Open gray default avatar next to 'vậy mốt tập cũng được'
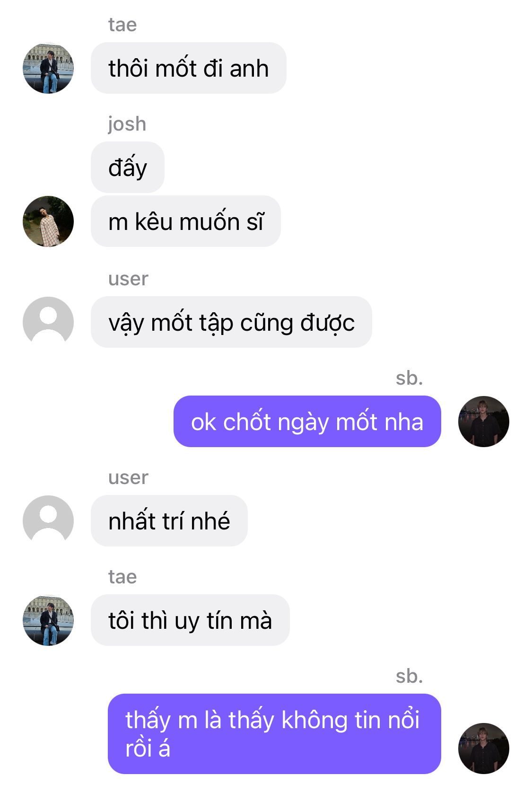Image resolution: width=532 pixels, height=793 pixels. pos(48,322)
